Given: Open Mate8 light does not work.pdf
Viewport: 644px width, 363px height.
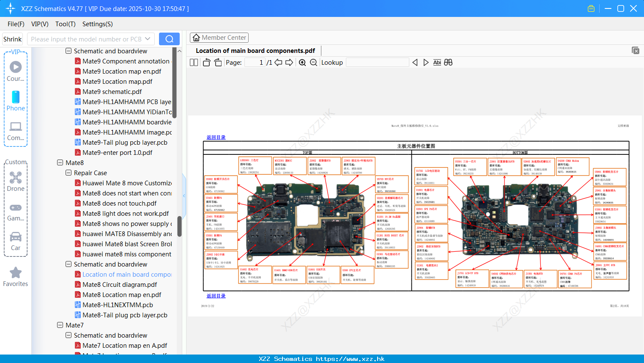Looking at the screenshot, I should point(126,213).
